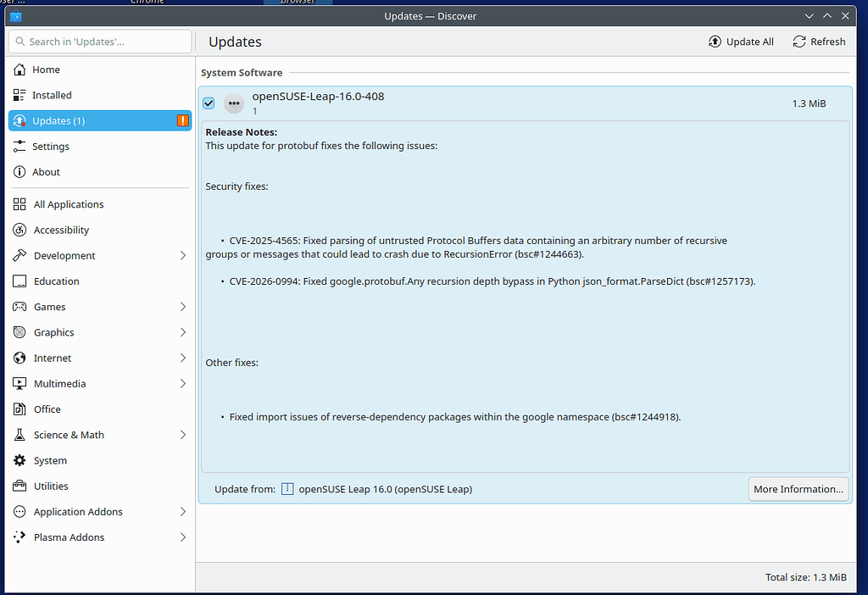Screen dimensions: 868x595
Task: Click the CVE-2025-4565 release note line
Action: point(466,247)
